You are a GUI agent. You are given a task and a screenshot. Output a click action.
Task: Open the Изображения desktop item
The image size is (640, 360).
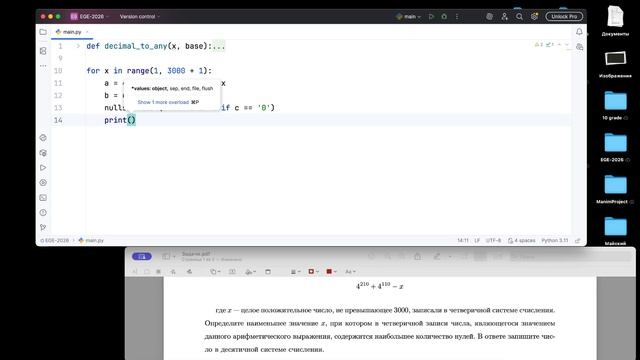pyautogui.click(x=615, y=64)
